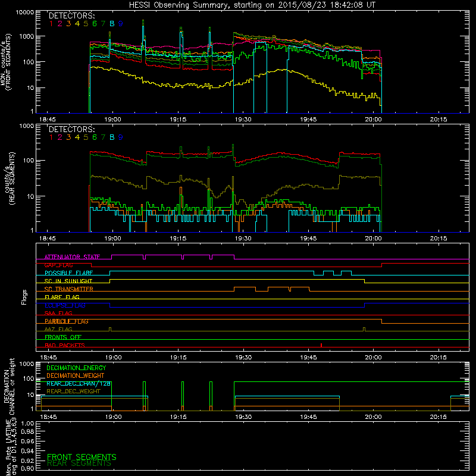Screen dimensions: 476x476
Task: Select the DECIMATION_WEIGHT legend entry
Action: tap(76, 375)
